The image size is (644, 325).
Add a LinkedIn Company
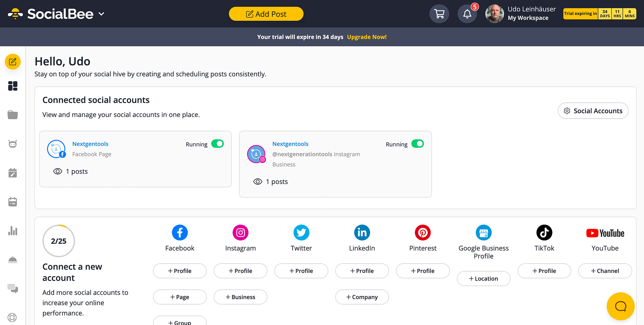coord(362,297)
